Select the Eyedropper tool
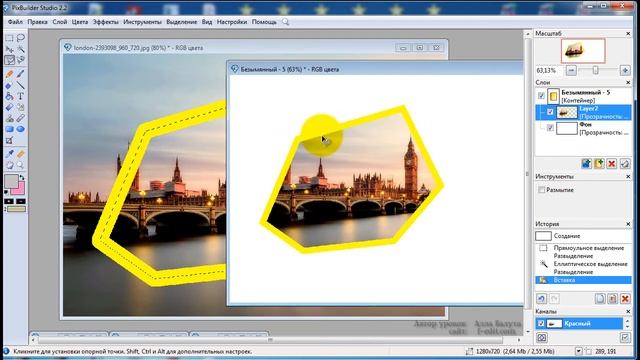 point(9,154)
